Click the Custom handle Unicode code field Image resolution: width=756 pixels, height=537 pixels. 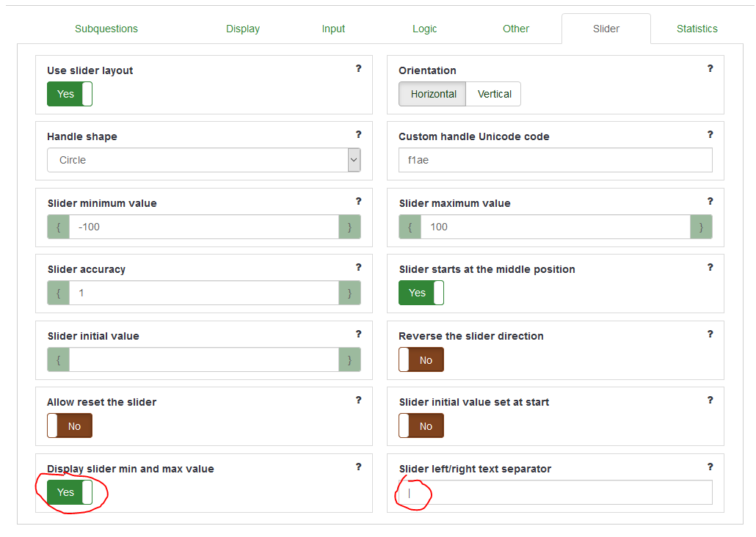(555, 160)
